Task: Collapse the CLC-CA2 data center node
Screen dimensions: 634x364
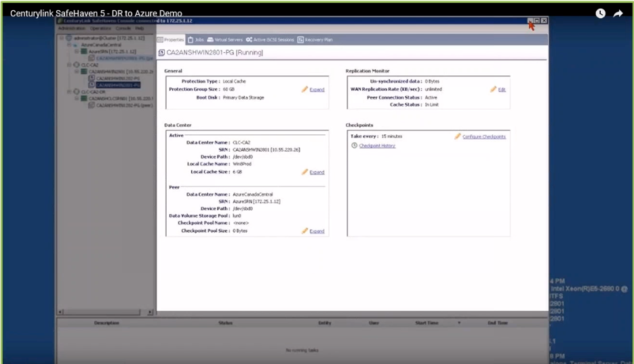Action: click(69, 64)
